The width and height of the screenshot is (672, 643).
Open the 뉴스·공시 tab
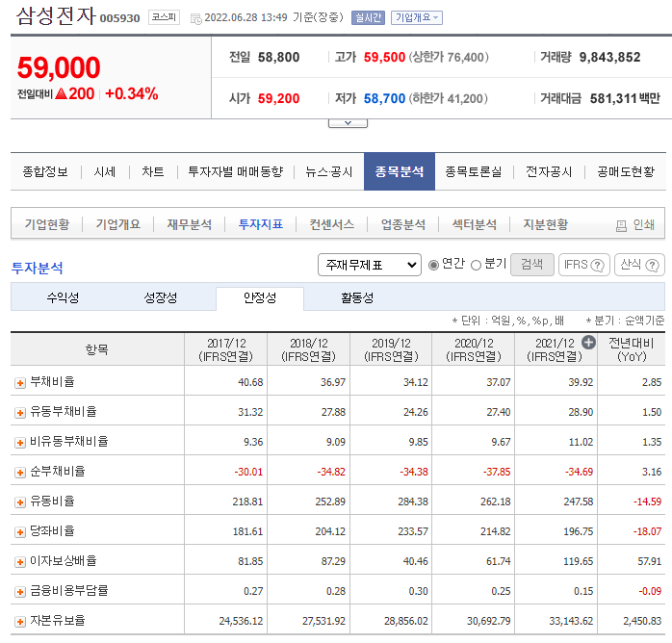[x=328, y=171]
